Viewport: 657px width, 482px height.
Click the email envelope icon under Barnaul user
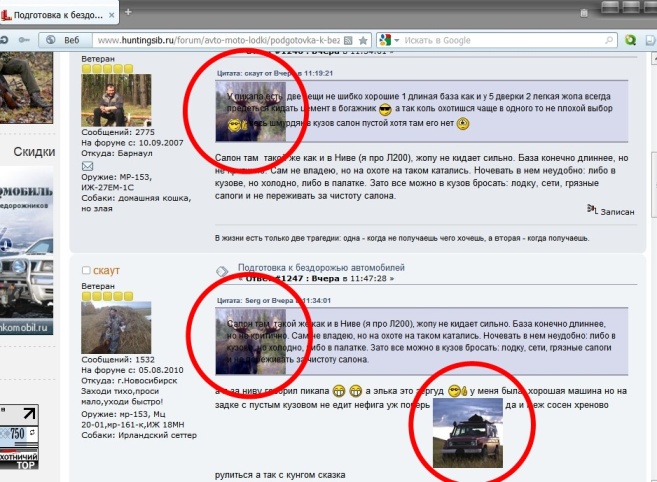(86, 165)
